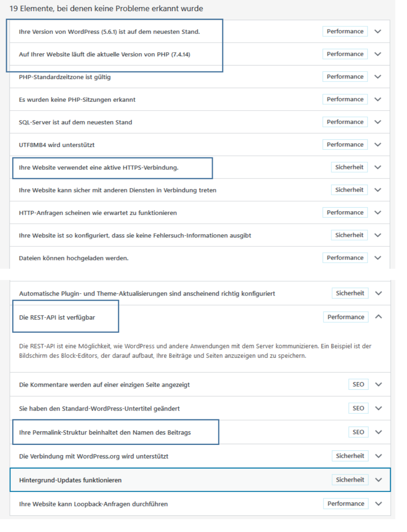Expand the PHP-Sitzungen row chevron
Image resolution: width=407 pixels, height=532 pixels.
pyautogui.click(x=377, y=99)
